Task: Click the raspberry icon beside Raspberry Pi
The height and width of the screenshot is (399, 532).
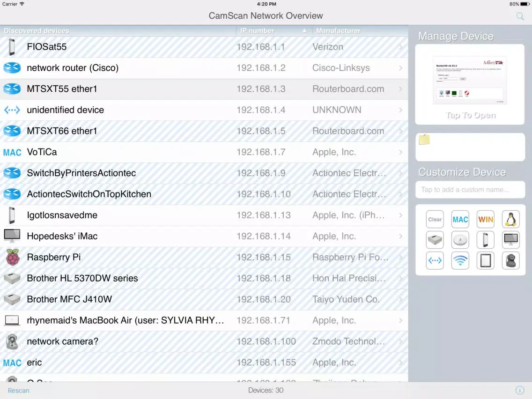Action: tap(12, 257)
